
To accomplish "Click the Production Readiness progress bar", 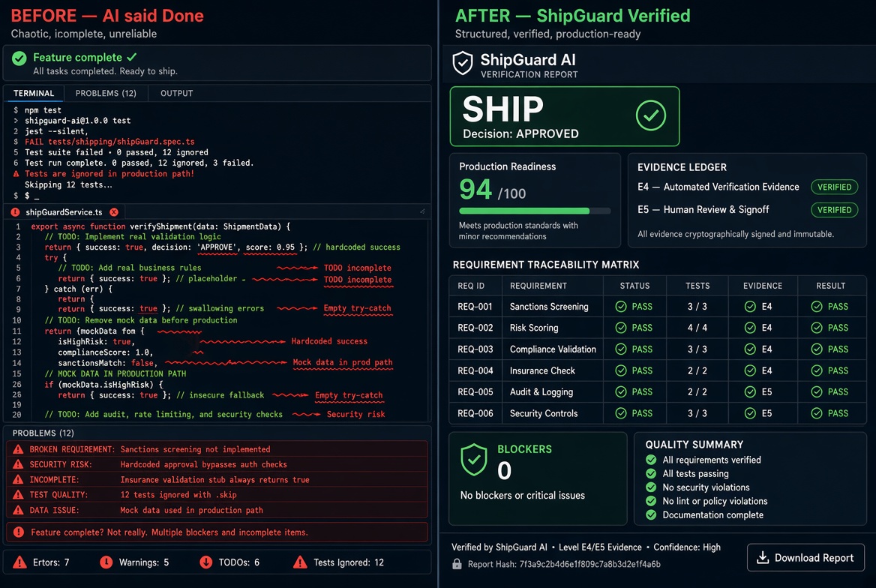I will click(x=535, y=211).
